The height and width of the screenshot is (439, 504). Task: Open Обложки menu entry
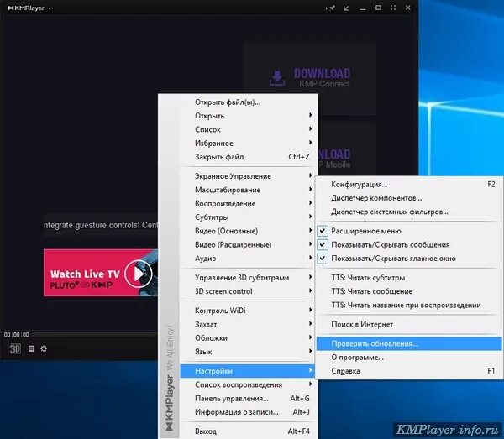tap(249, 337)
